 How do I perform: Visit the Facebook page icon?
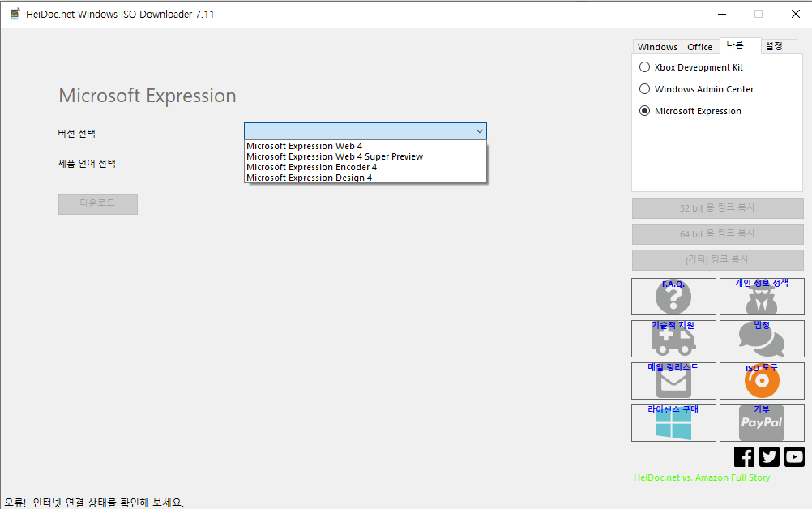744,456
